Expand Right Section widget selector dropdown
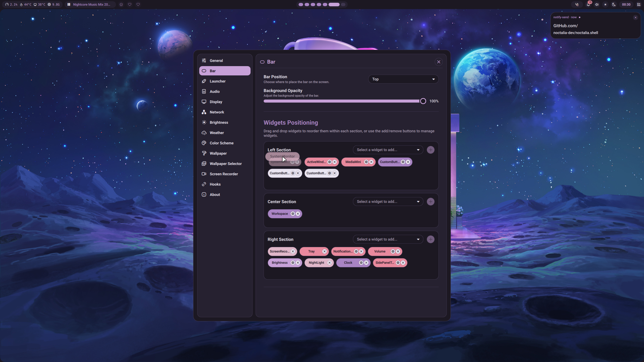Viewport: 644px width, 362px height. (x=388, y=239)
